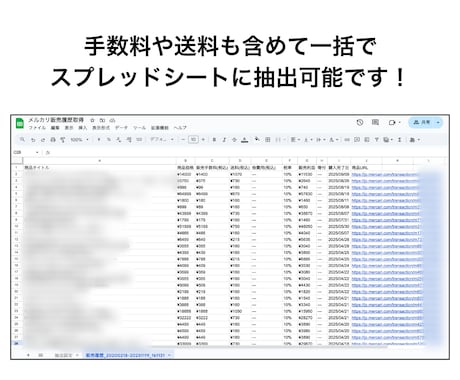Screen dimensions: 460x380
Task: Click the green Google Sheets home icon
Action: click(x=20, y=123)
